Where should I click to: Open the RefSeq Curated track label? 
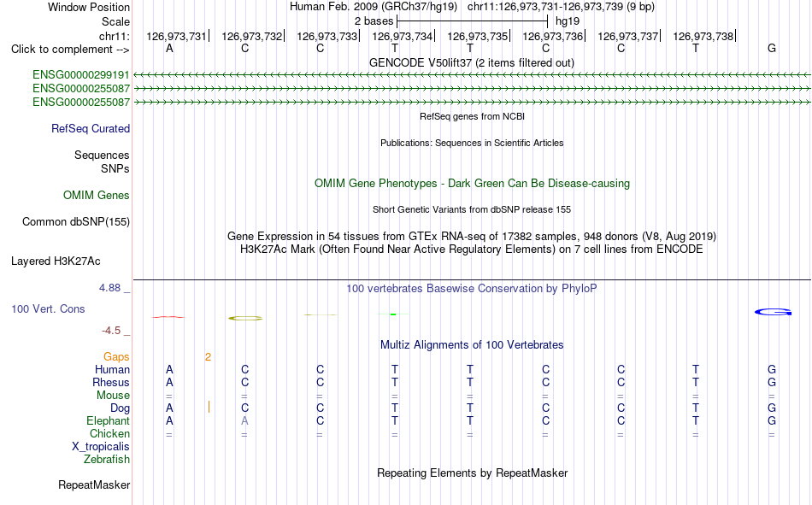pyautogui.click(x=91, y=128)
